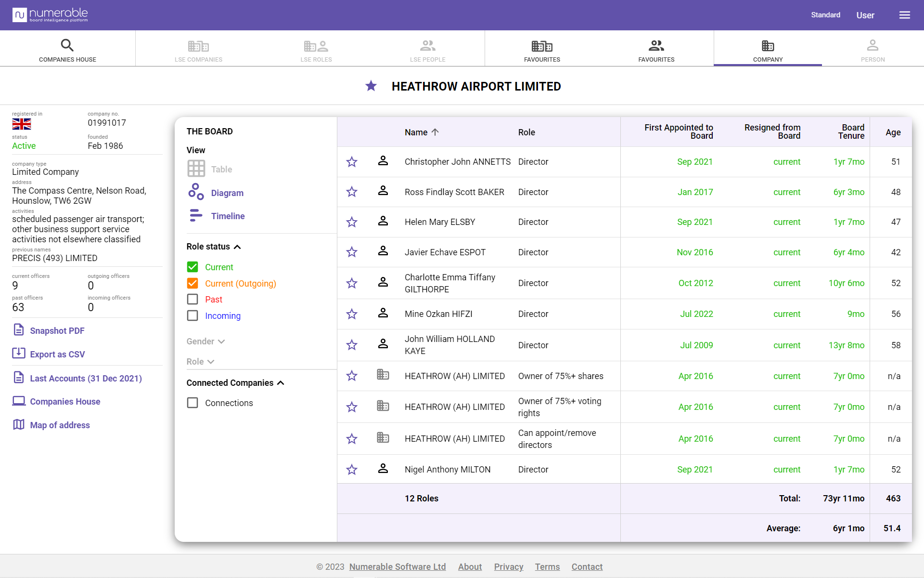
Task: Click the Standard plan label
Action: coord(825,15)
